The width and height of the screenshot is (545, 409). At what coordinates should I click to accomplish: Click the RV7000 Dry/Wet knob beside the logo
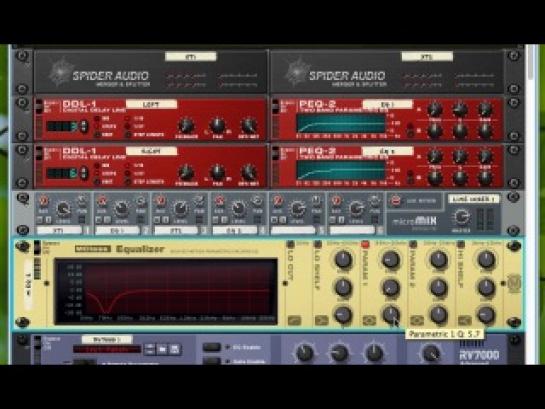[x=431, y=353]
